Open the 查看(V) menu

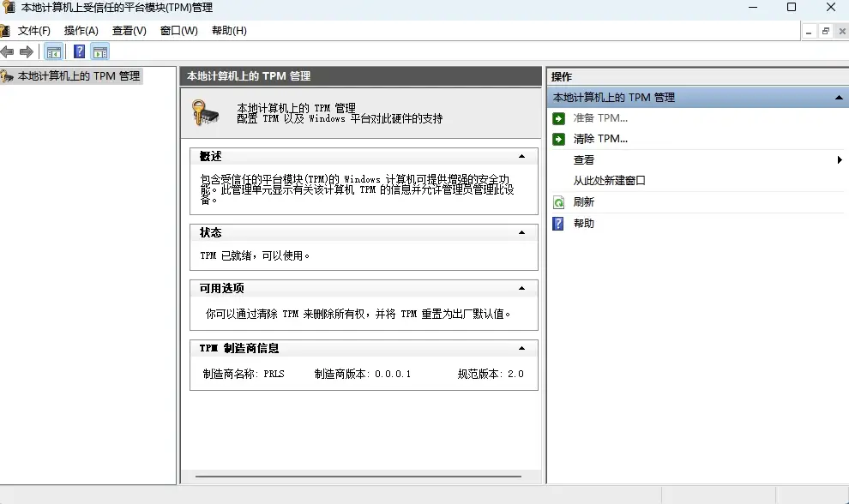[129, 31]
